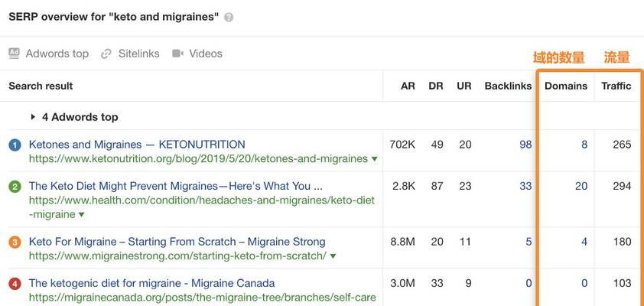The width and height of the screenshot is (644, 306).
Task: Click domains count 20 for health.com result
Action: pyautogui.click(x=581, y=186)
